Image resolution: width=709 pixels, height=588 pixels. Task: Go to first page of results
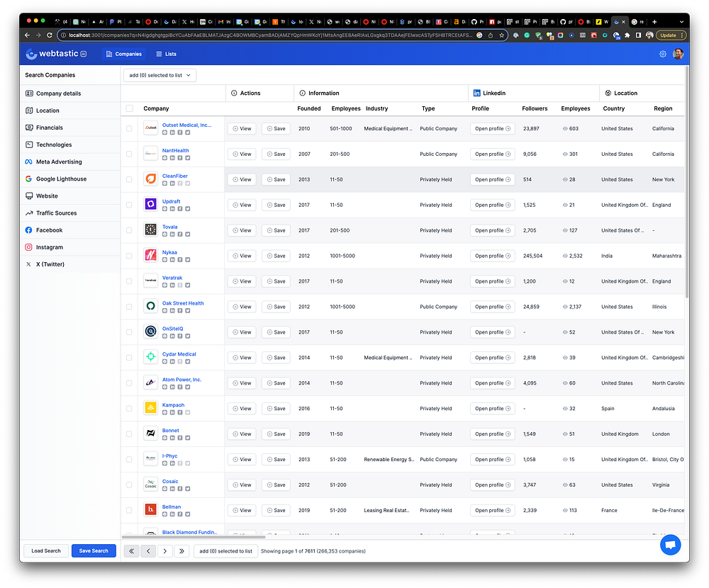132,551
